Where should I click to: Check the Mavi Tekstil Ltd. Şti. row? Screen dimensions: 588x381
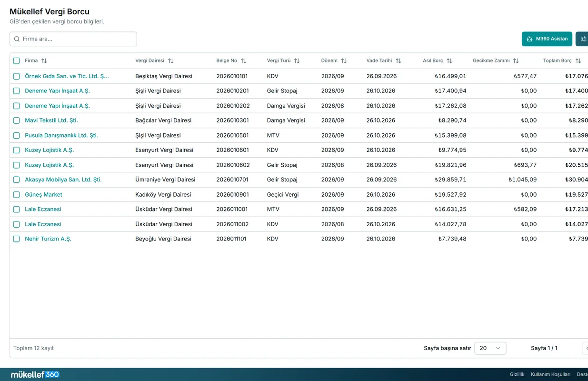coord(17,120)
